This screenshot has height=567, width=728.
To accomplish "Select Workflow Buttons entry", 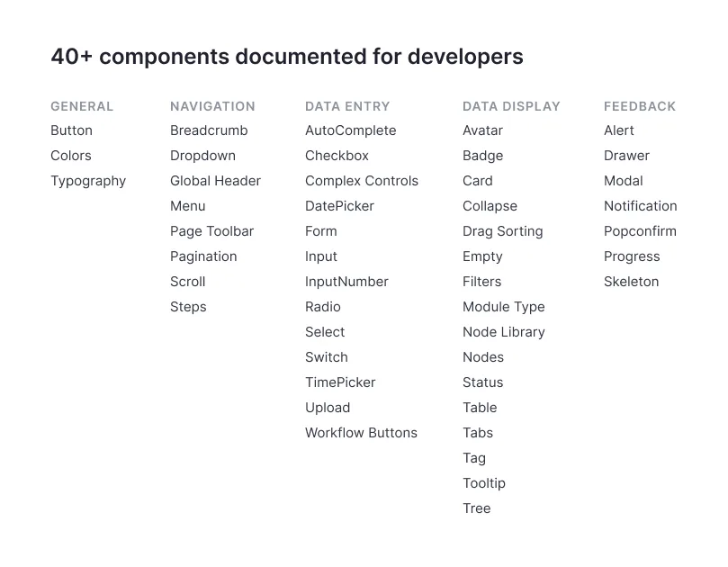I will [361, 433].
